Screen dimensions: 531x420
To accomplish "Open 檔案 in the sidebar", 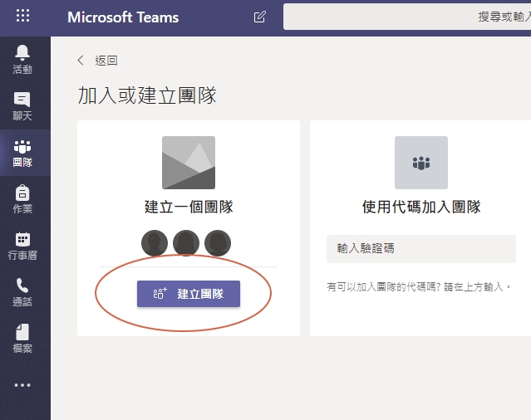I will tap(22, 339).
